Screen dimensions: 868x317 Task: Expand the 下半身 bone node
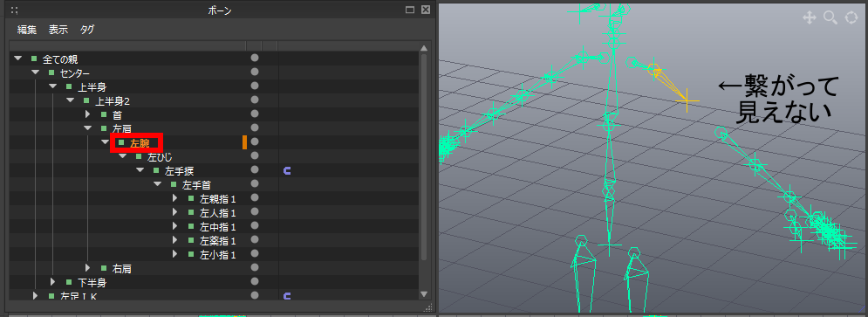(52, 282)
